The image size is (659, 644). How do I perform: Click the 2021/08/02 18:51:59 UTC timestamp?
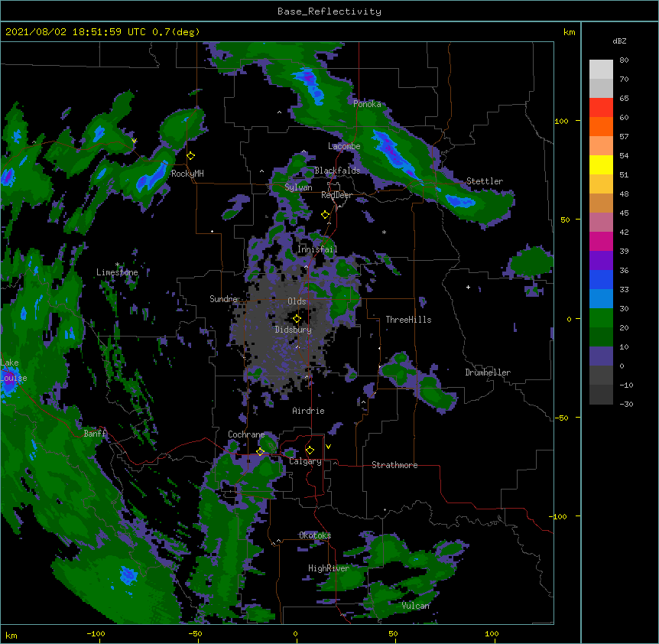[x=75, y=32]
